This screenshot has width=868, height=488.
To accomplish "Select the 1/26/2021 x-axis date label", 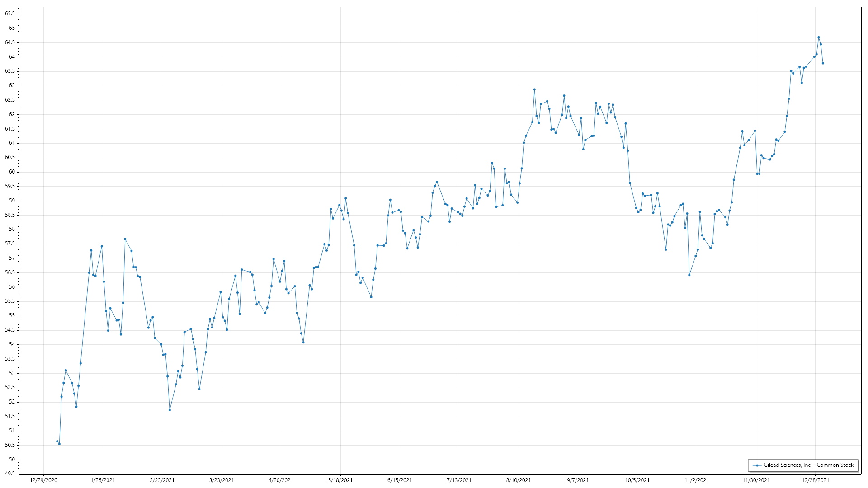I will coord(103,480).
